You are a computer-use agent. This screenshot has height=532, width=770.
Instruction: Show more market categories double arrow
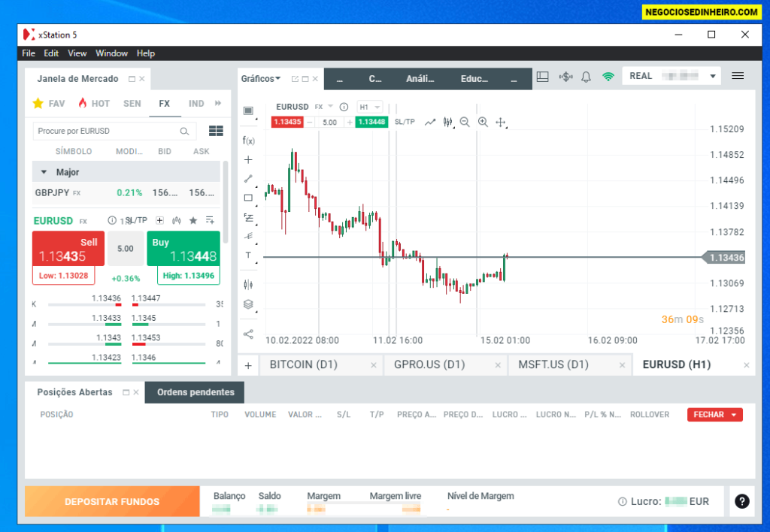[x=218, y=103]
